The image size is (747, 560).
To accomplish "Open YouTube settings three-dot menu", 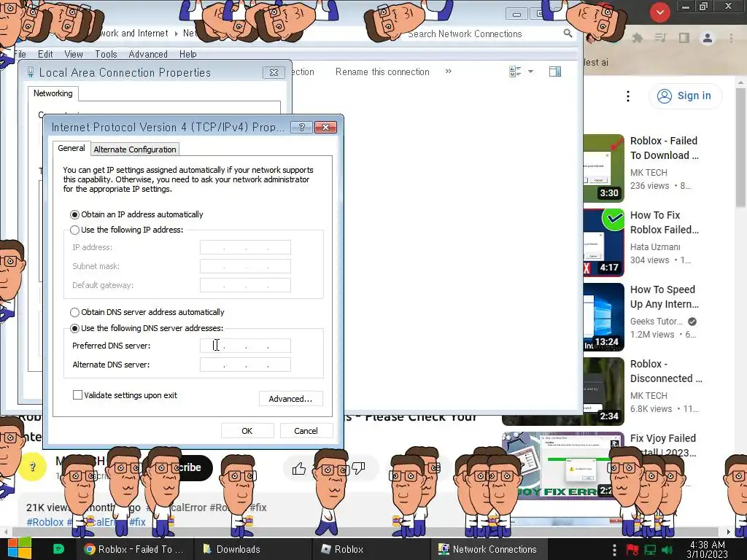I will pos(628,96).
